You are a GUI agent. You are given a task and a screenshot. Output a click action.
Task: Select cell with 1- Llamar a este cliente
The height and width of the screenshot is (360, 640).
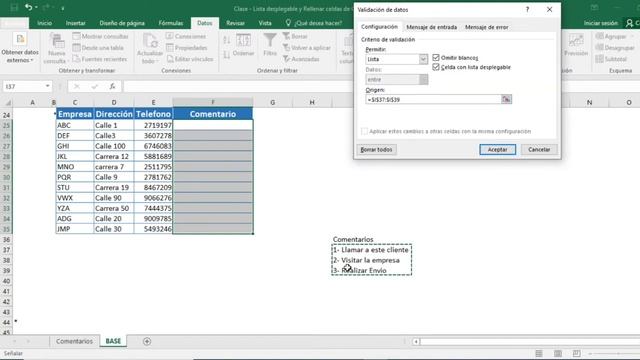click(x=371, y=250)
